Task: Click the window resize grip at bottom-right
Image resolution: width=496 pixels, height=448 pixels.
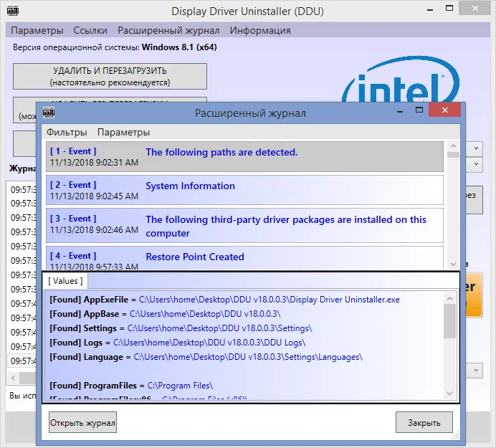Action: click(455, 435)
